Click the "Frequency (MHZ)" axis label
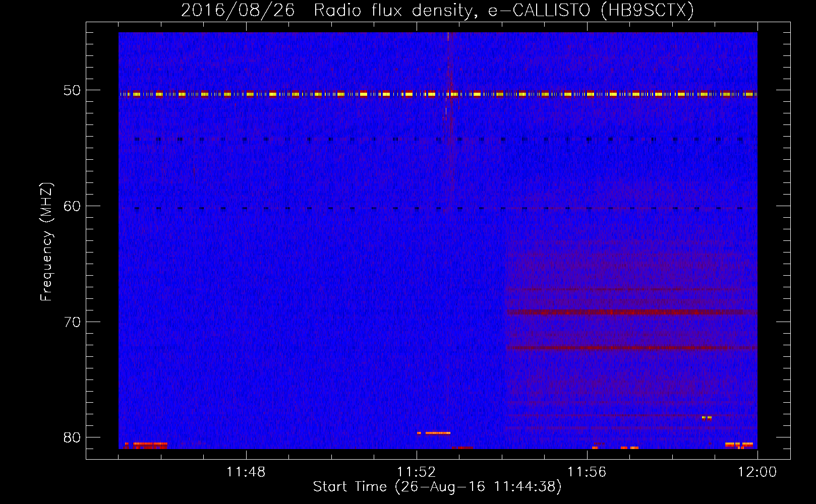Screen dimensions: 816x504 (46, 241)
